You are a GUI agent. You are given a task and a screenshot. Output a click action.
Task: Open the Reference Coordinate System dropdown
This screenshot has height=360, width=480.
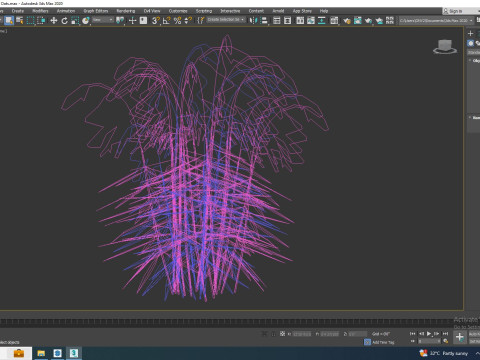coord(103,20)
